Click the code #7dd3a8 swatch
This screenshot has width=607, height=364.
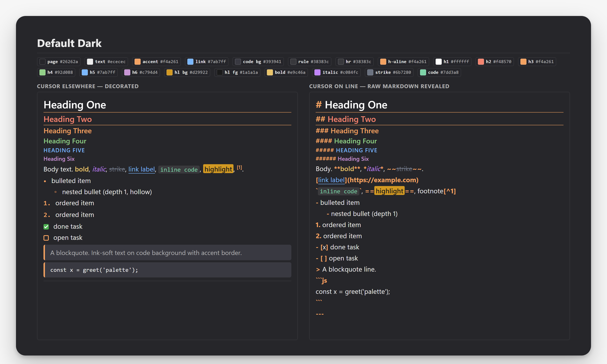click(x=439, y=72)
